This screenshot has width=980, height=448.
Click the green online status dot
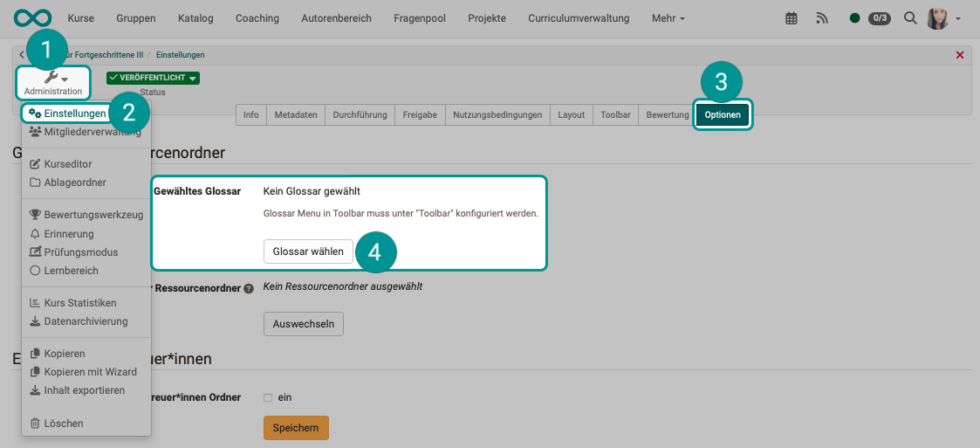pyautogui.click(x=854, y=18)
